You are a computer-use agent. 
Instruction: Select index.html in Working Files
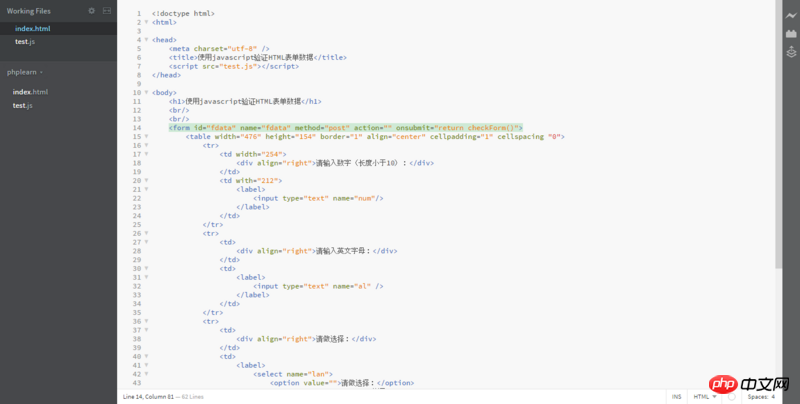[x=33, y=29]
